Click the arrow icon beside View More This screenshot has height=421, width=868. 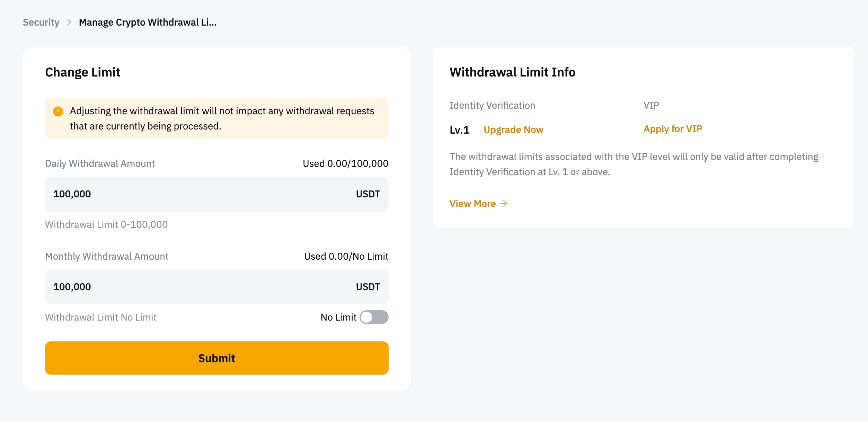point(504,204)
